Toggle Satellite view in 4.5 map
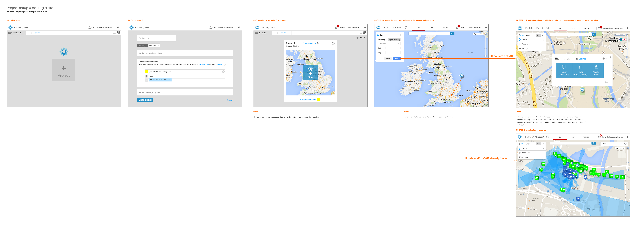 (x=622, y=35)
